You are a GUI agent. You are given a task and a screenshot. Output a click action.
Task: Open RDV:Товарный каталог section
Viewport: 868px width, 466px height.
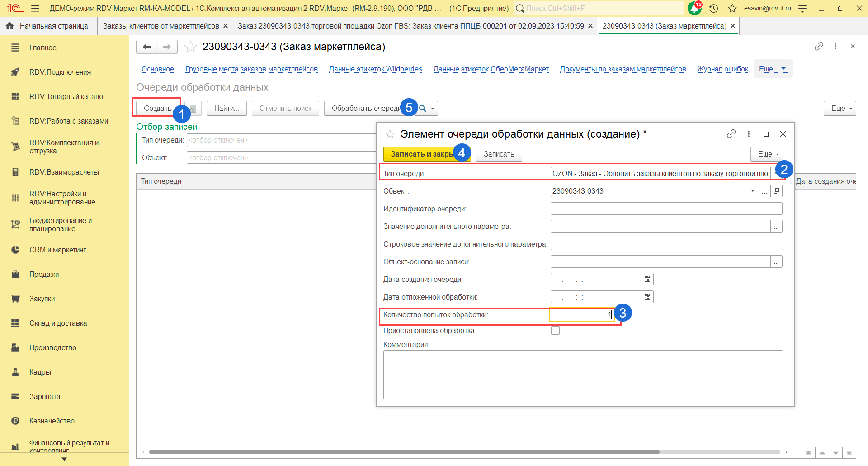point(67,96)
